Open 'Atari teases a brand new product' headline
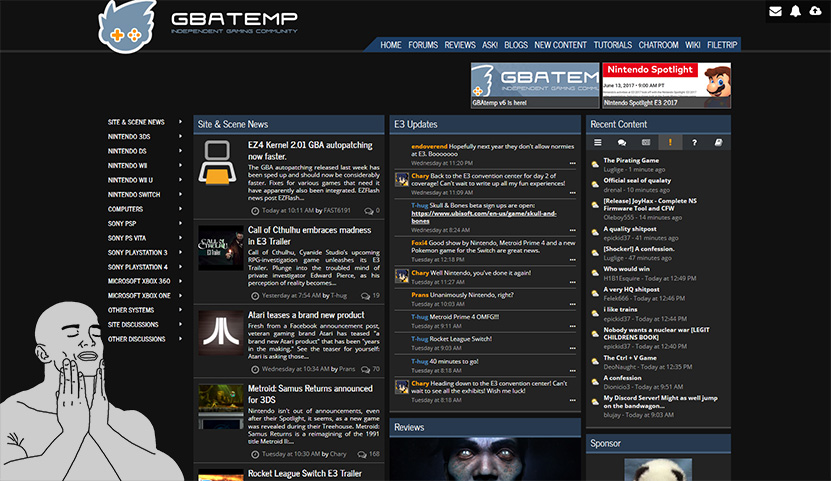This screenshot has height=481, width=831. click(x=306, y=315)
